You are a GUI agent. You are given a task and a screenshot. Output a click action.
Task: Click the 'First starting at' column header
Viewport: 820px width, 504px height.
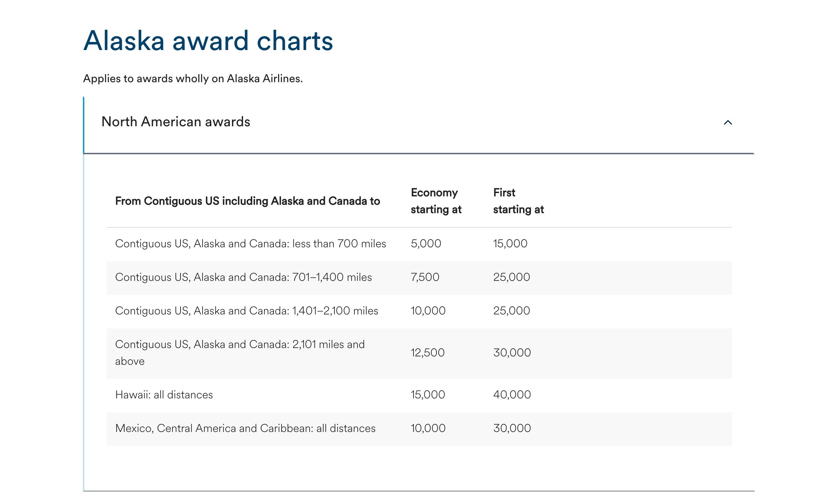pos(518,201)
